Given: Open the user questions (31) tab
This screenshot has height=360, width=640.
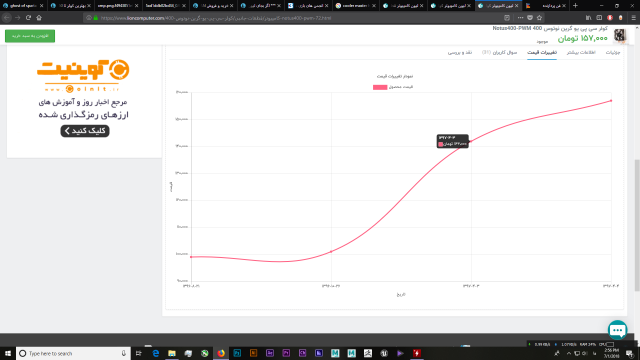Looking at the screenshot, I should click(x=499, y=53).
